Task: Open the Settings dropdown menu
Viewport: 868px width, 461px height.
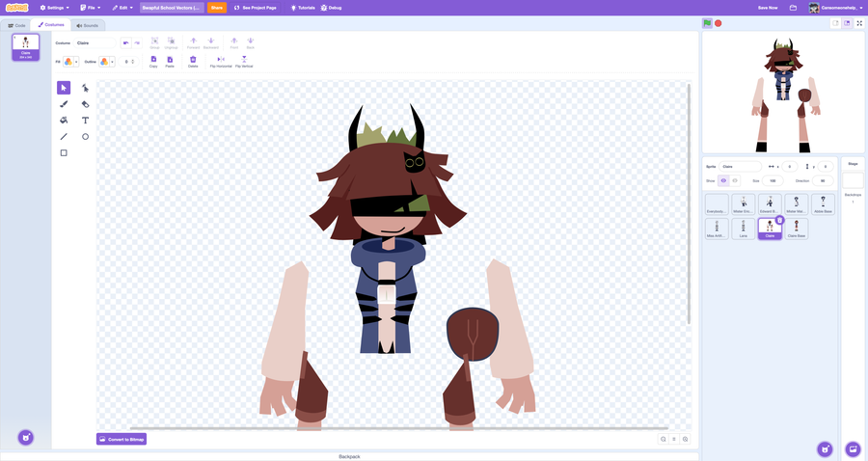Action: point(54,8)
